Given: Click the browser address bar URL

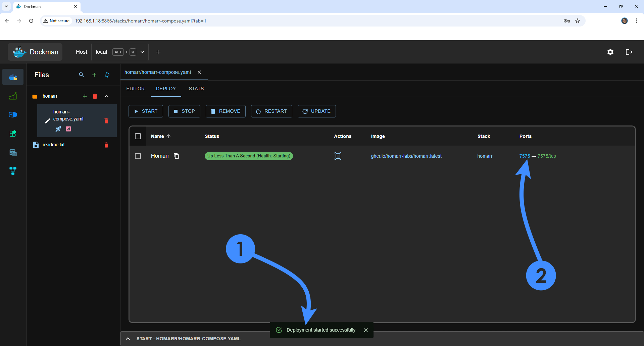Looking at the screenshot, I should pyautogui.click(x=140, y=21).
